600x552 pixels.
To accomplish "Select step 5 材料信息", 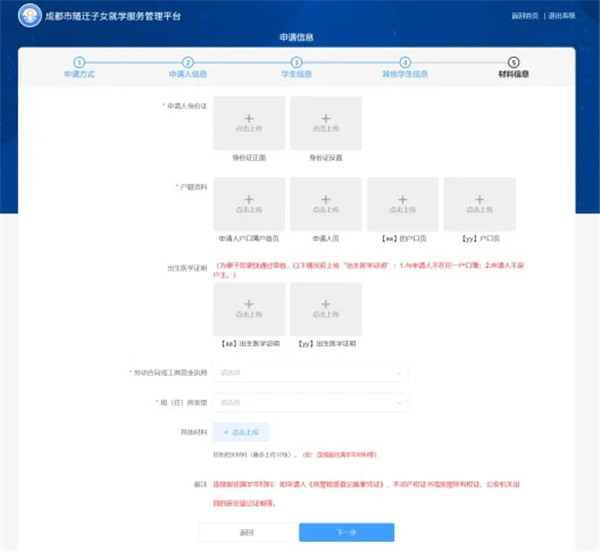I will [514, 68].
